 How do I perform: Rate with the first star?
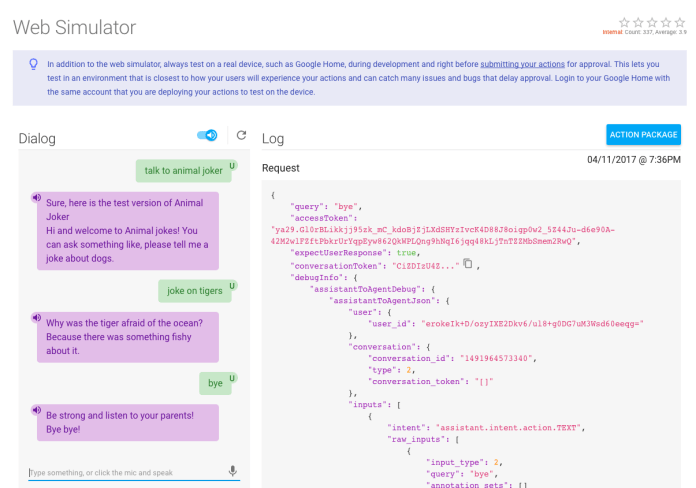click(625, 21)
